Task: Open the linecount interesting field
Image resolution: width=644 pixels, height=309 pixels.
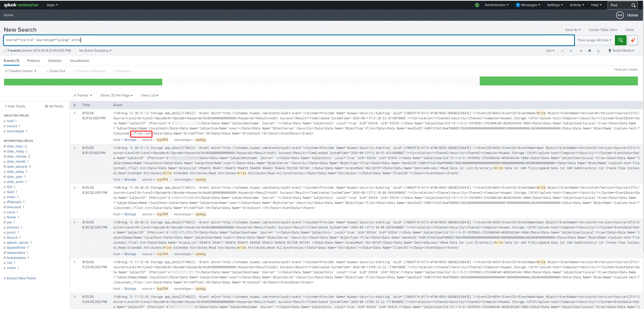Action: point(14,207)
